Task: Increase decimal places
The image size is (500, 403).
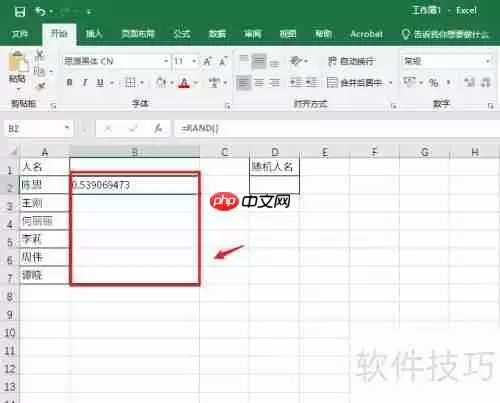Action: pyautogui.click(x=469, y=82)
